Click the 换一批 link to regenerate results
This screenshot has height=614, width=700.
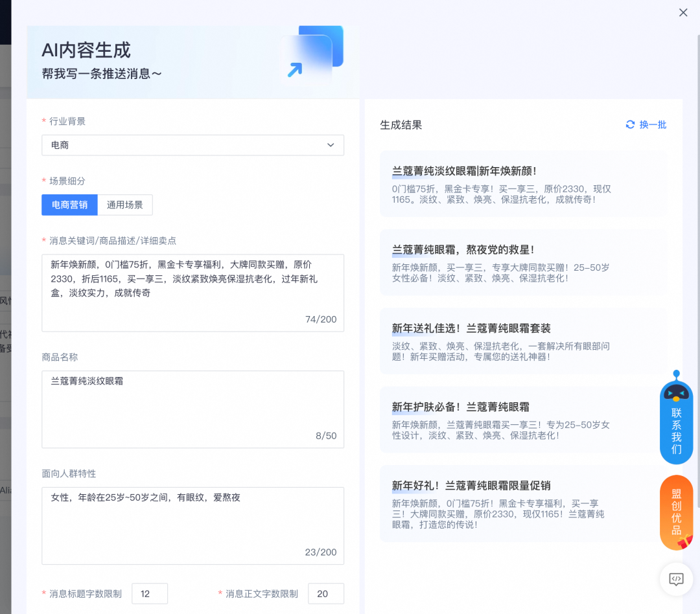click(653, 124)
